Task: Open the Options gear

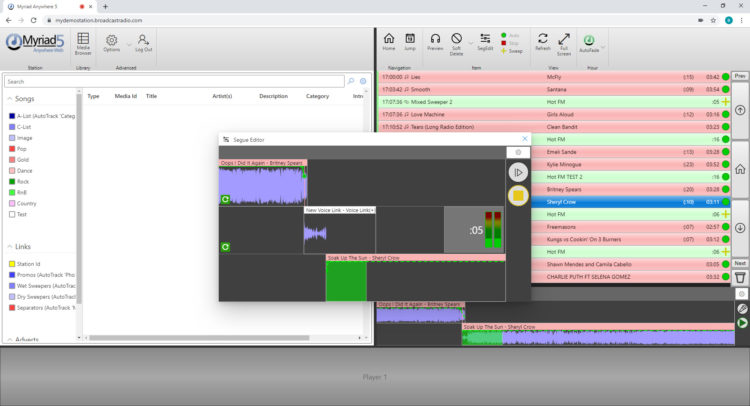Action: point(111,43)
